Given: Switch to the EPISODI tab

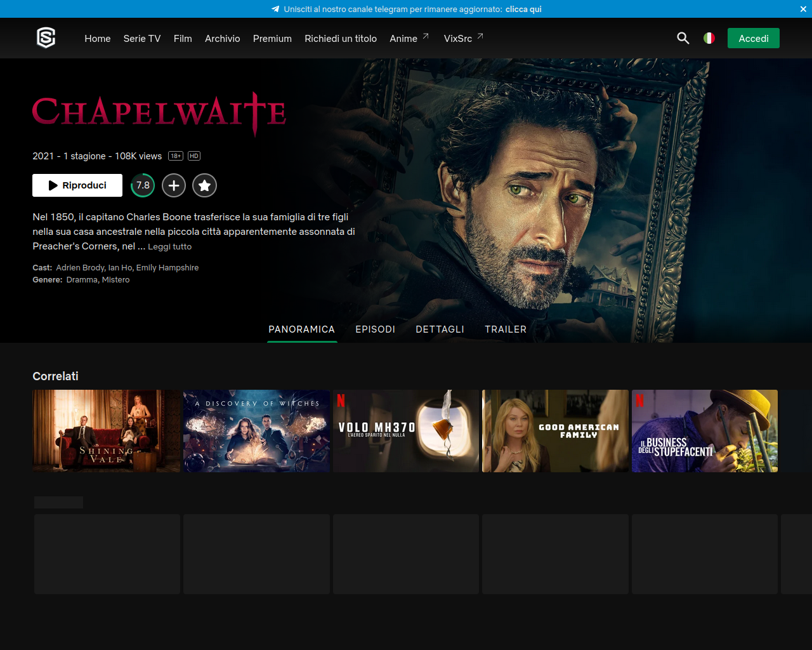Looking at the screenshot, I should click(x=376, y=329).
